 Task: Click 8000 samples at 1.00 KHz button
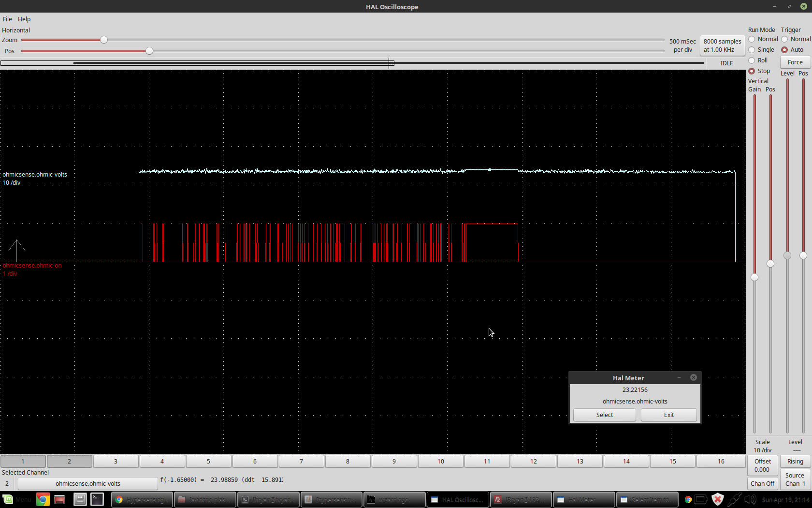pyautogui.click(x=722, y=45)
